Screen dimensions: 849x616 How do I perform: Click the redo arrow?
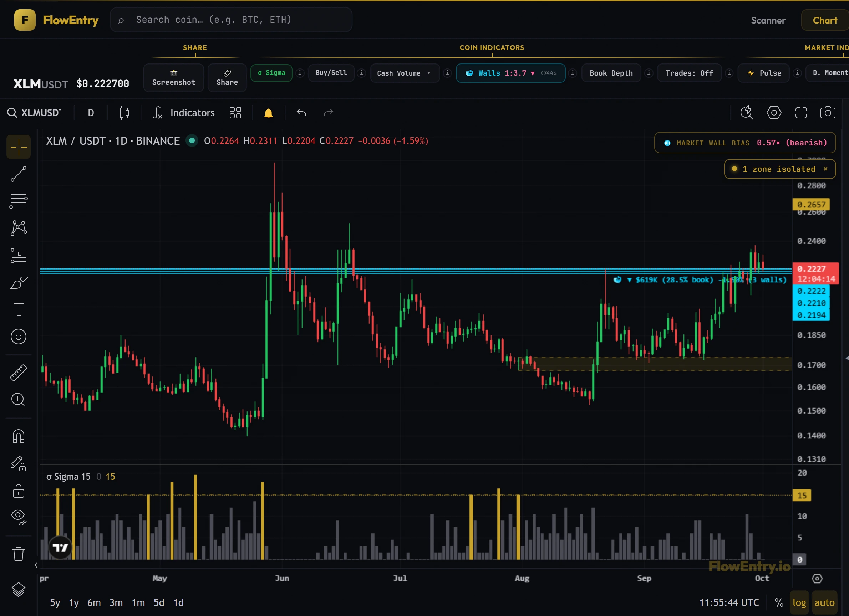(328, 113)
